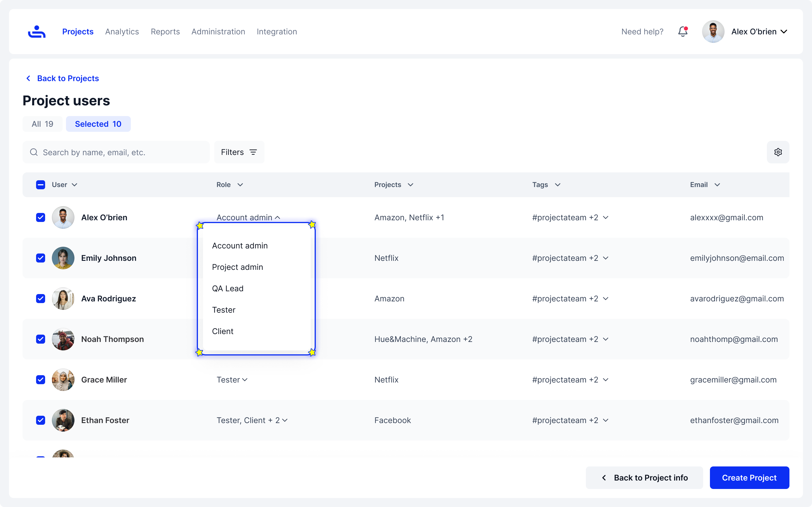The width and height of the screenshot is (812, 507).
Task: Click the search magnifier icon
Action: [x=34, y=152]
